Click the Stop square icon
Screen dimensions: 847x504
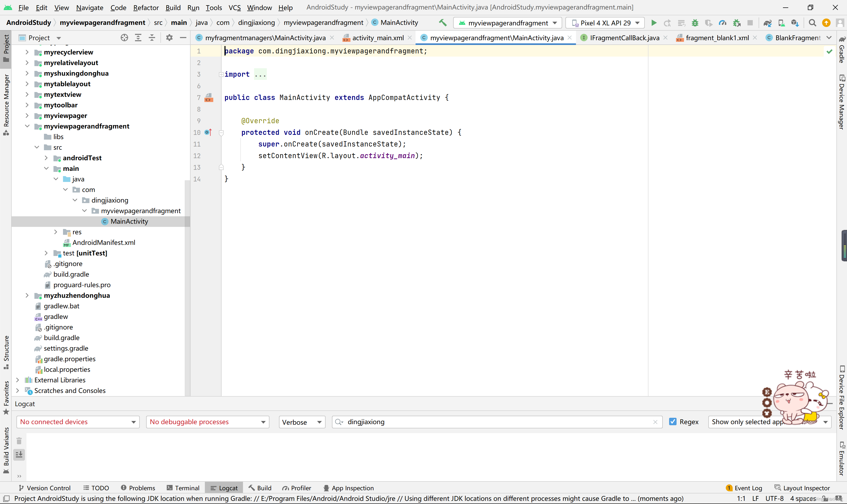(x=750, y=23)
